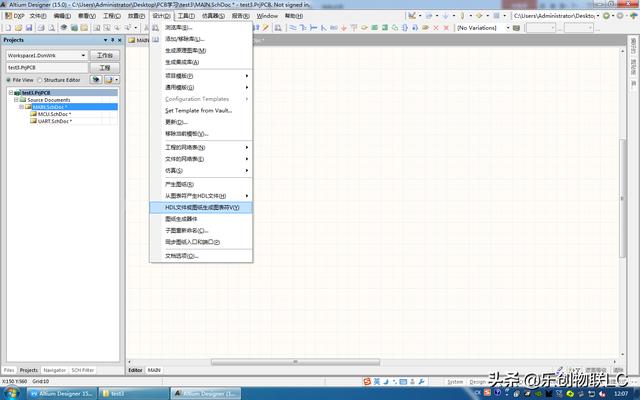The image size is (640, 400).
Task: Select 生成原理图库(M) menu entry
Action: point(201,51)
